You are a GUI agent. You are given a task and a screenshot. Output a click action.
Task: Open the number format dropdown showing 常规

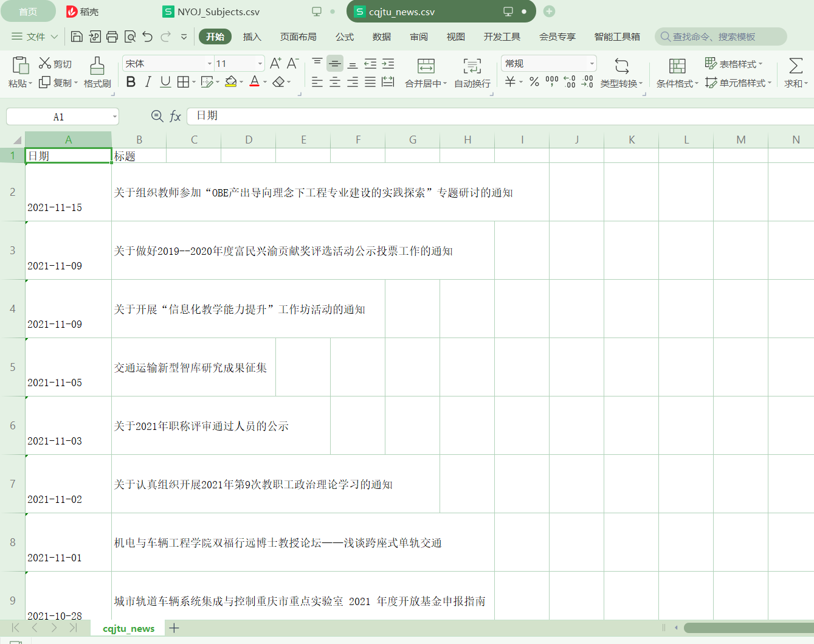click(x=592, y=63)
